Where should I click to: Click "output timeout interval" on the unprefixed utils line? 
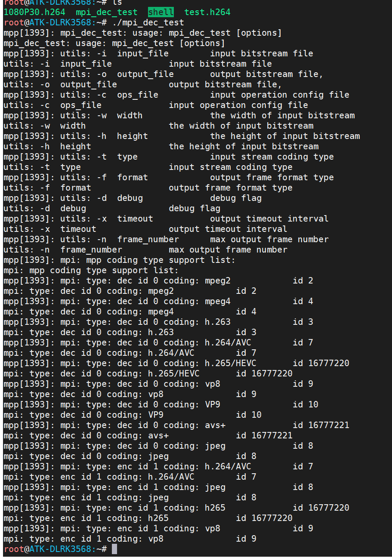[228, 229]
